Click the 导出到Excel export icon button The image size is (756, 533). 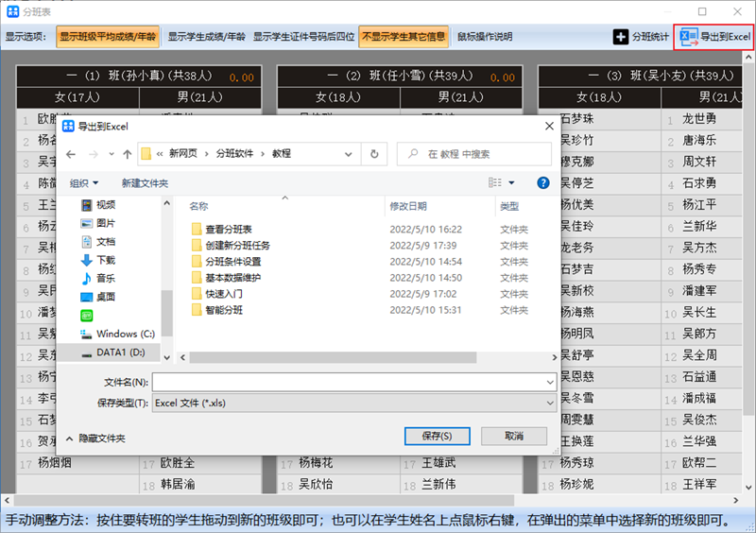click(714, 37)
